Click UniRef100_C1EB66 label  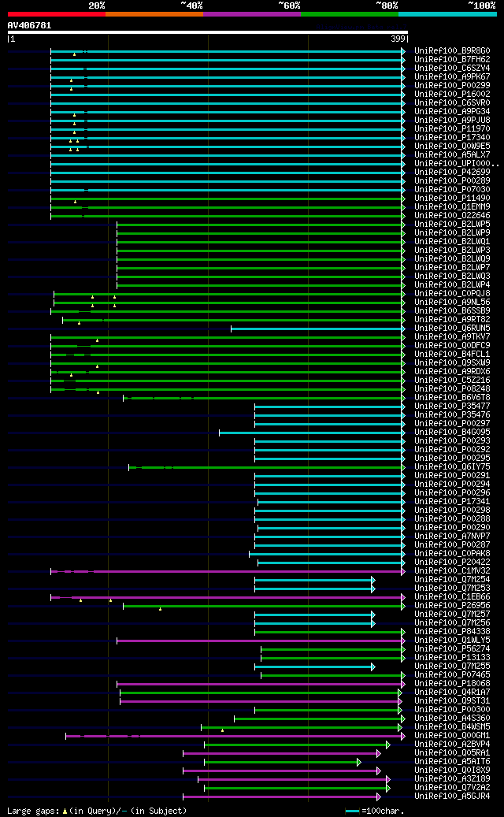[x=452, y=596]
